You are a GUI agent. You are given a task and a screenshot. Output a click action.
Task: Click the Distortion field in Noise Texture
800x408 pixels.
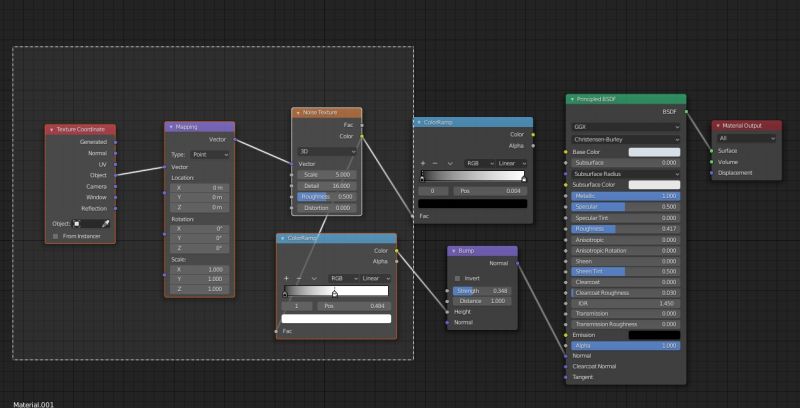point(327,208)
